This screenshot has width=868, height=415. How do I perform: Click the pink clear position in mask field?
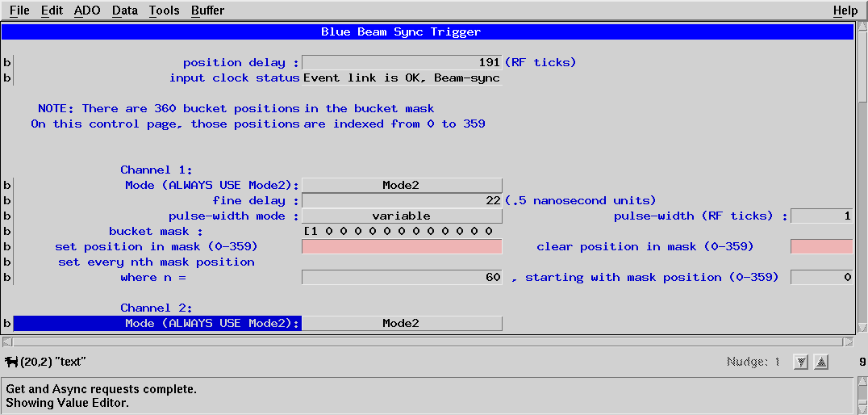[821, 246]
